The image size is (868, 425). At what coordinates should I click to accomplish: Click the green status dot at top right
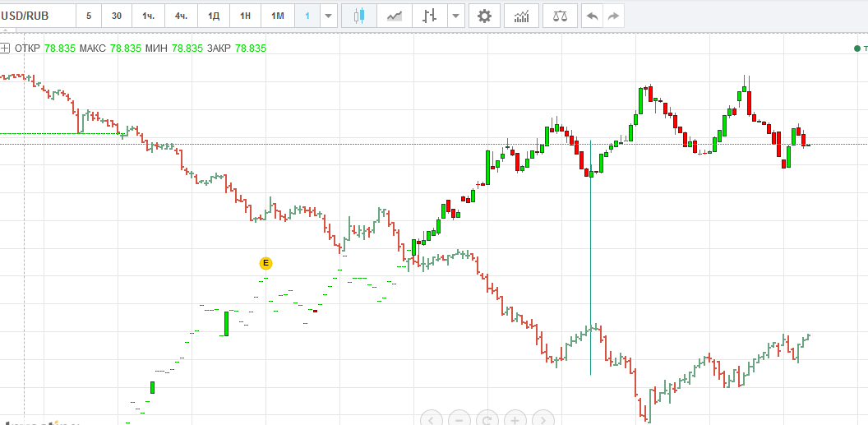pos(857,49)
